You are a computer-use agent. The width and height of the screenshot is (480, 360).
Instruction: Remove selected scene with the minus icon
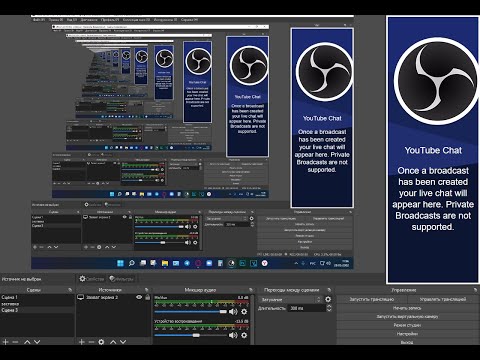pos(15,342)
